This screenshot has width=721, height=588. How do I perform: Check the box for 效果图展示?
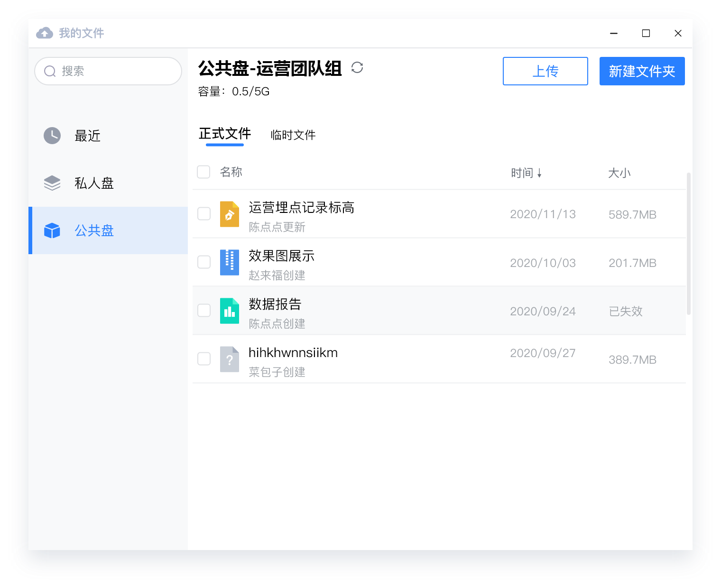coord(204,262)
